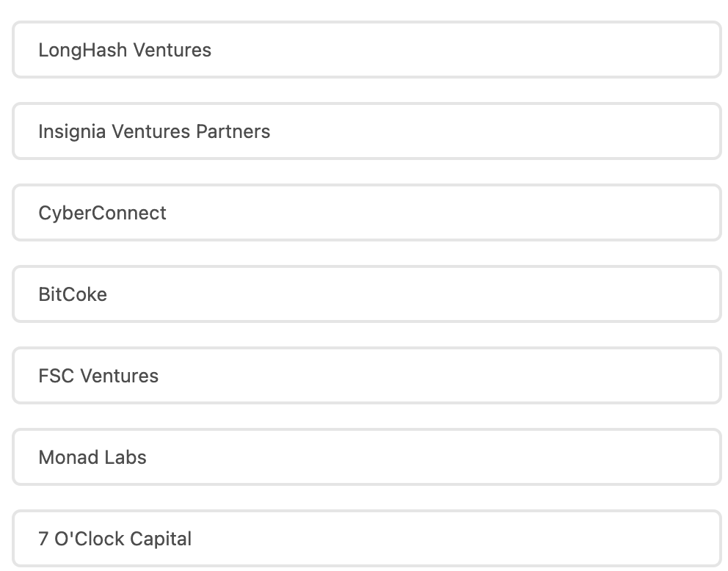
Task: Tap the FSC Ventures answer row
Action: tap(367, 376)
